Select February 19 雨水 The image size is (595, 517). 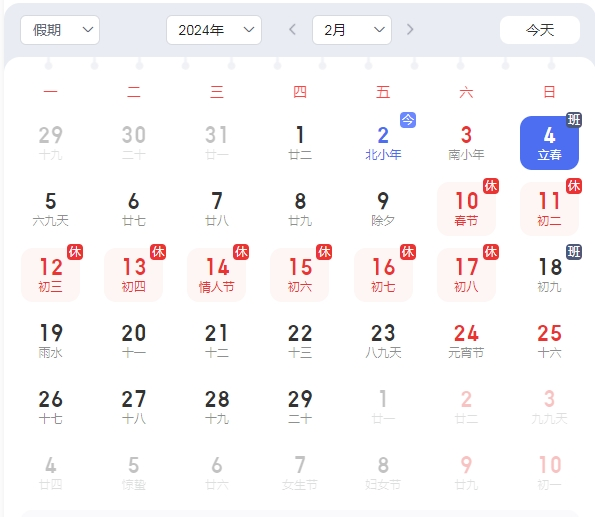point(50,341)
